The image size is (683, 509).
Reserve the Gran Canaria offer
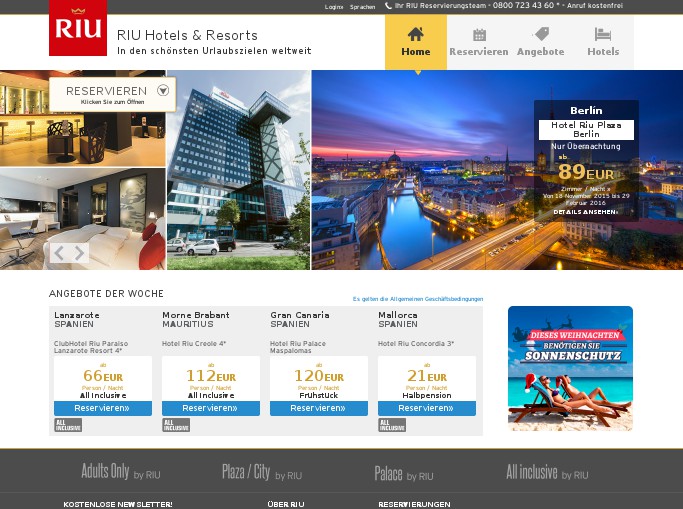[x=319, y=408]
